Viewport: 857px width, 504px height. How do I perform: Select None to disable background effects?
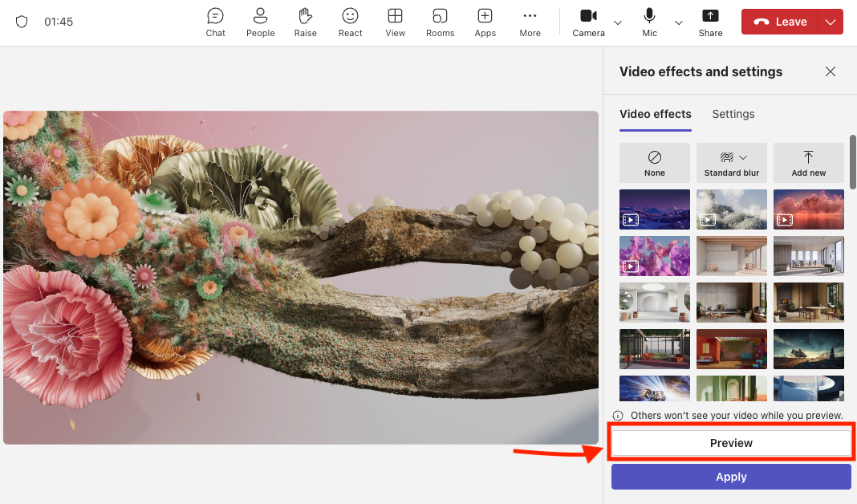click(x=654, y=163)
